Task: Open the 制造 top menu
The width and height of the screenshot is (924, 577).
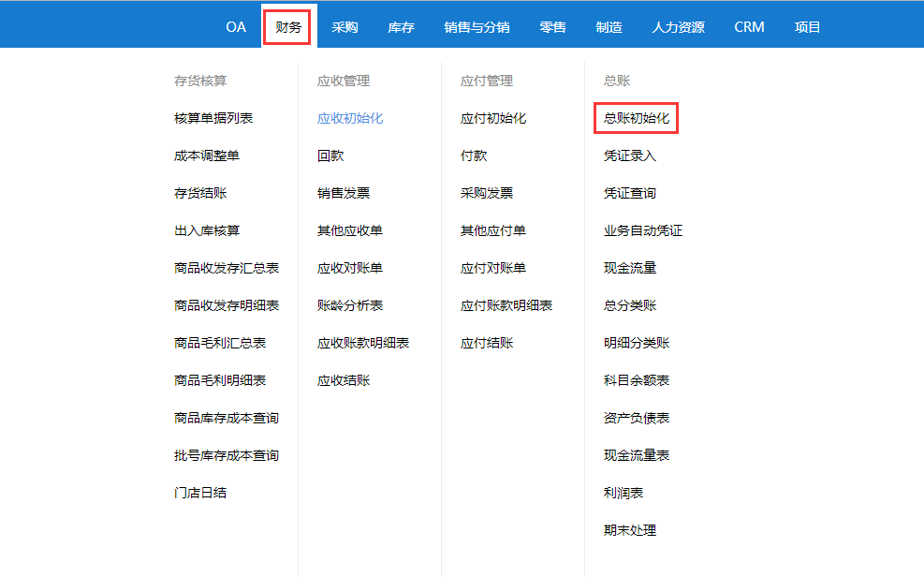Action: coord(609,27)
